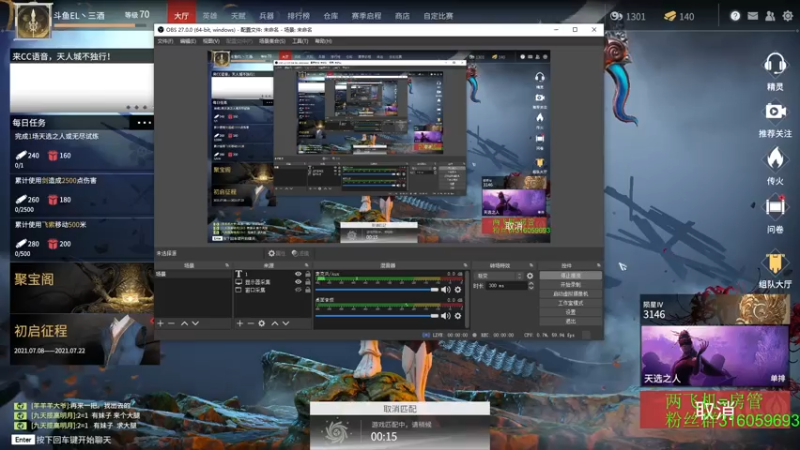
Task: Click the 取消匹配 button
Action: coord(399,409)
